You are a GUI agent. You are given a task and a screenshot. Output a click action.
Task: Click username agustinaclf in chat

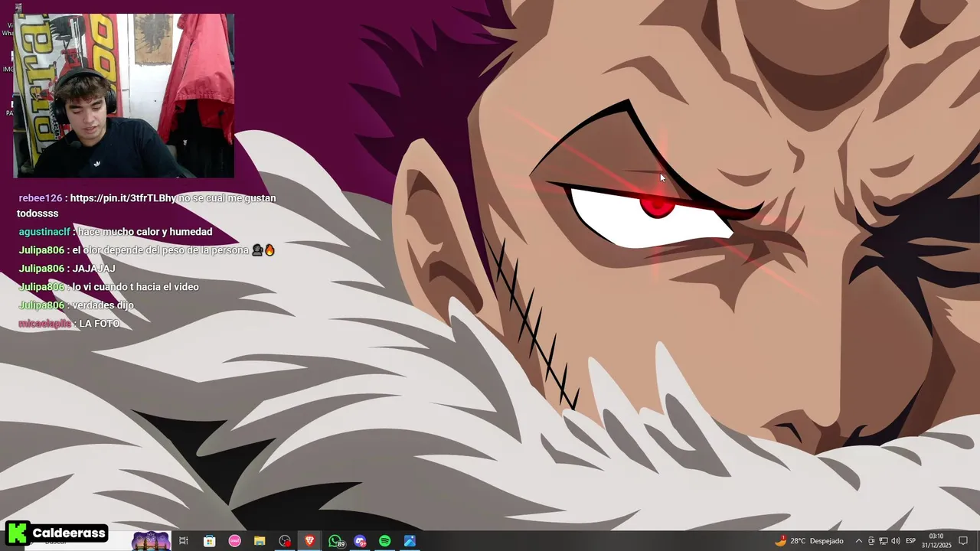44,232
